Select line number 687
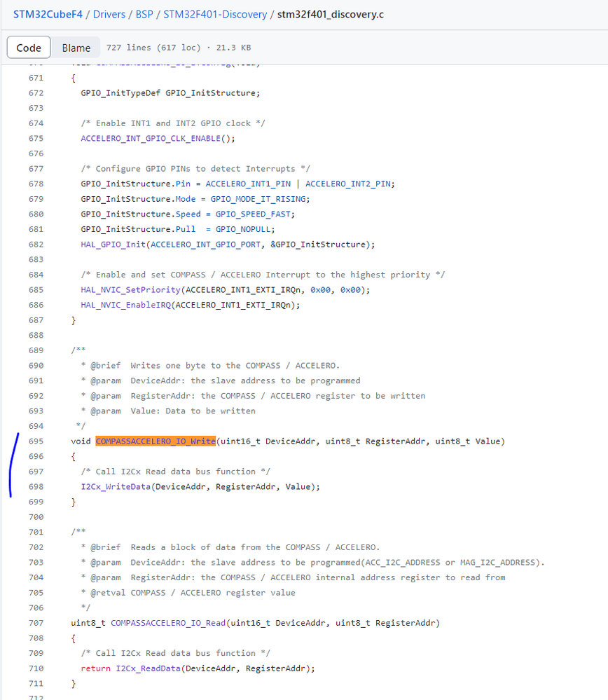Image resolution: width=608 pixels, height=700 pixels. [36, 320]
